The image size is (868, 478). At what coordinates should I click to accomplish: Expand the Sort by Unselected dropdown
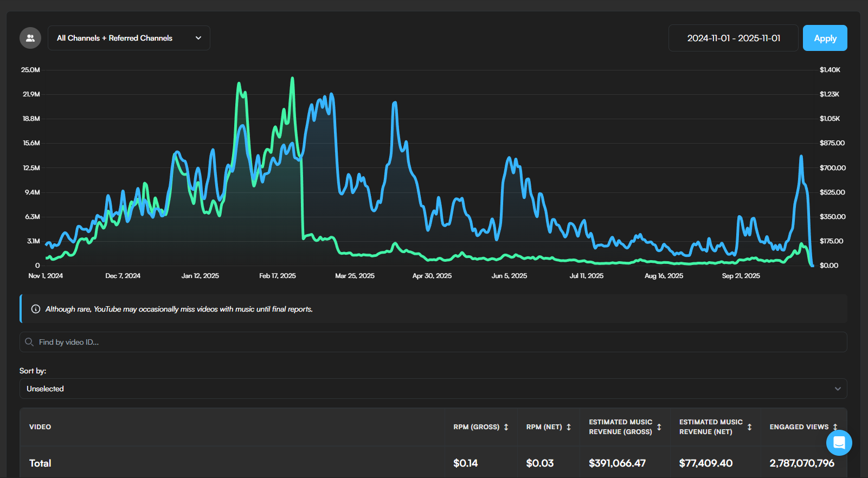click(433, 389)
